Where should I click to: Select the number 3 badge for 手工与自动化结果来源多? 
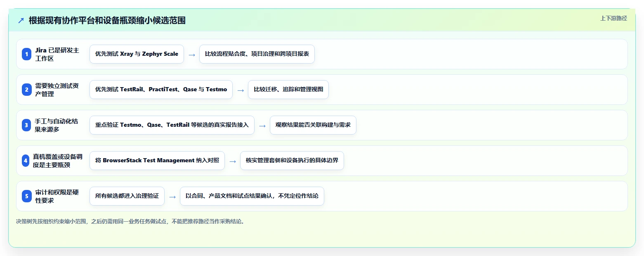pos(26,125)
